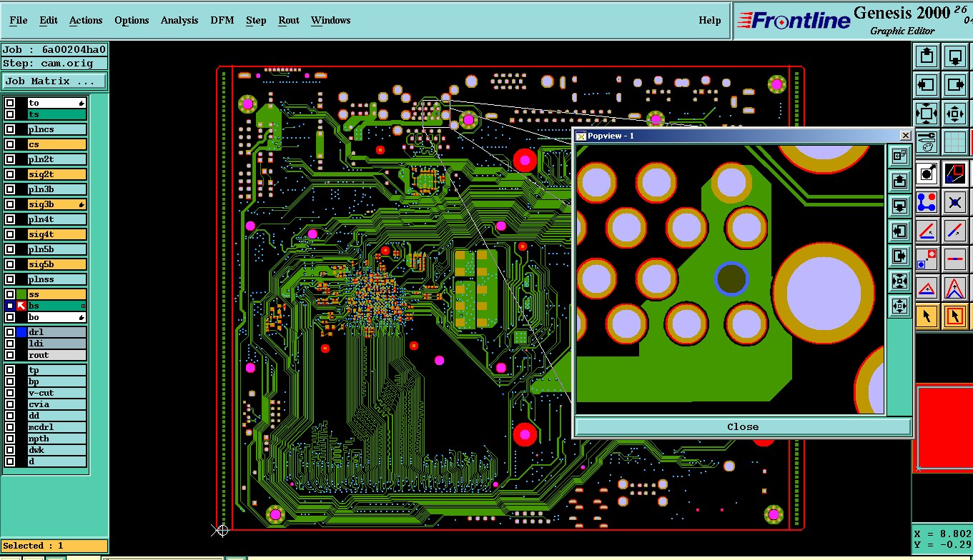Toggle the checkbox for layer cs
The image size is (973, 560).
(10, 144)
